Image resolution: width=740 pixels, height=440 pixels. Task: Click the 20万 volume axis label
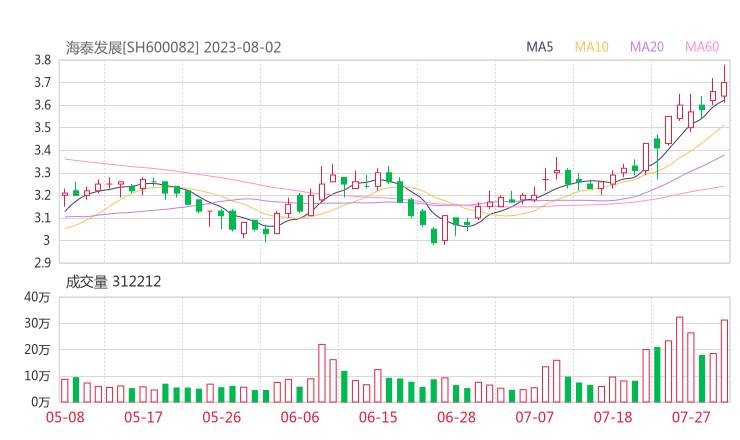[x=37, y=350]
